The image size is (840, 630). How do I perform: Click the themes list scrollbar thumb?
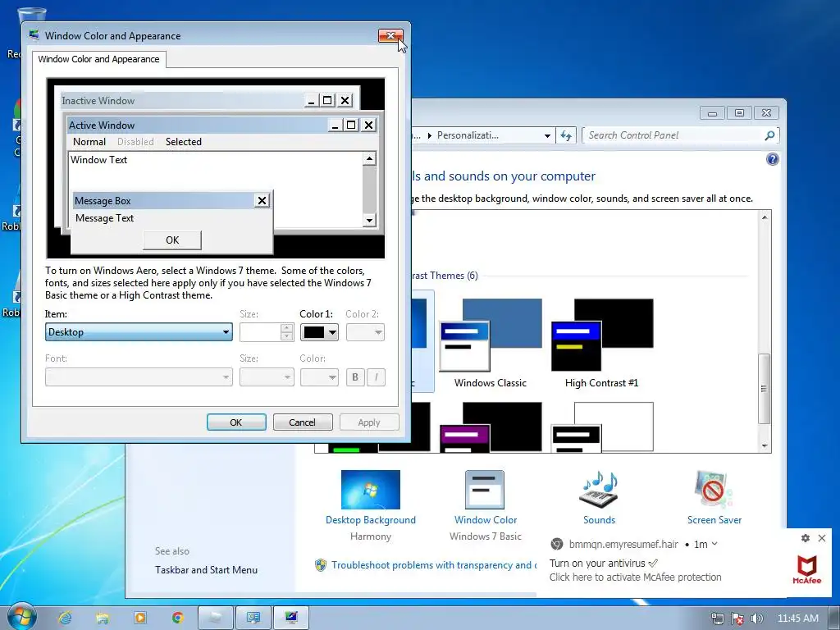[765, 388]
